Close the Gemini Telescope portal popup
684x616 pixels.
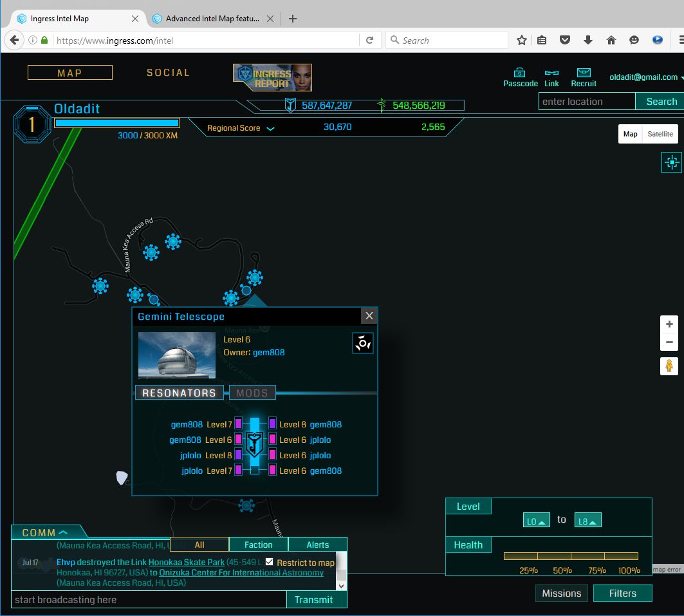pyautogui.click(x=369, y=315)
